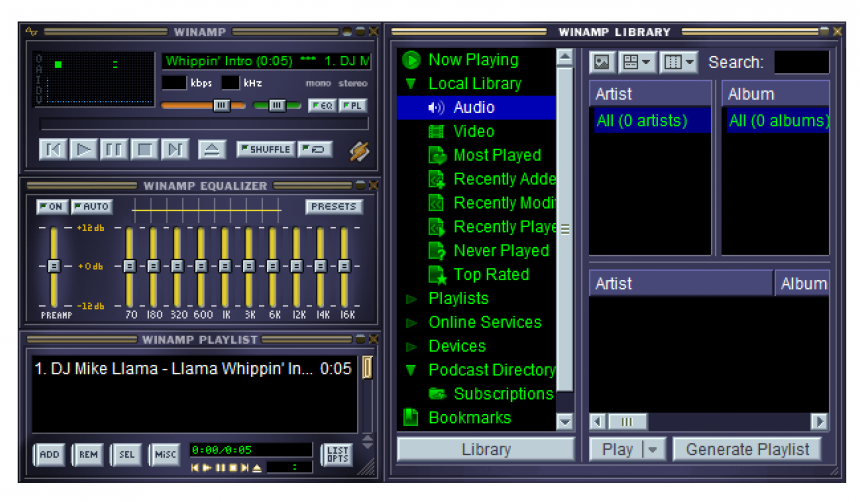Select DJ Mike Llama playlist entry
Viewport: 860px width, 502px height.
click(193, 368)
